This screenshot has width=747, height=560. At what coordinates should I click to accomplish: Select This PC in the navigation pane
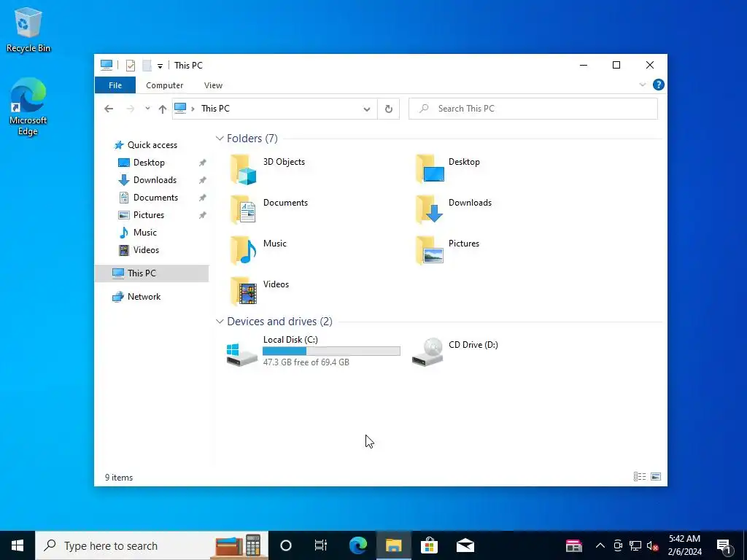pos(152,273)
